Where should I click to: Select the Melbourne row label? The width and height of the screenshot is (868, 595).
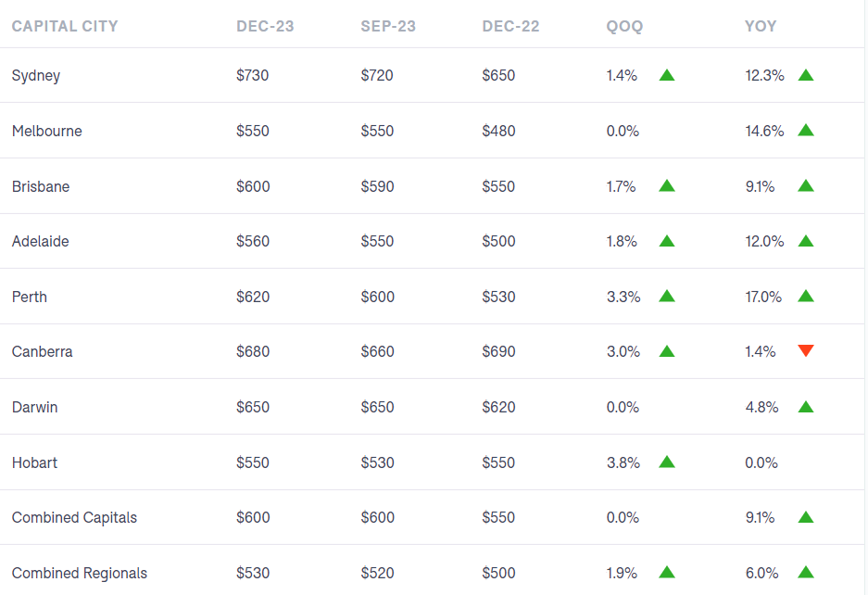pos(47,131)
